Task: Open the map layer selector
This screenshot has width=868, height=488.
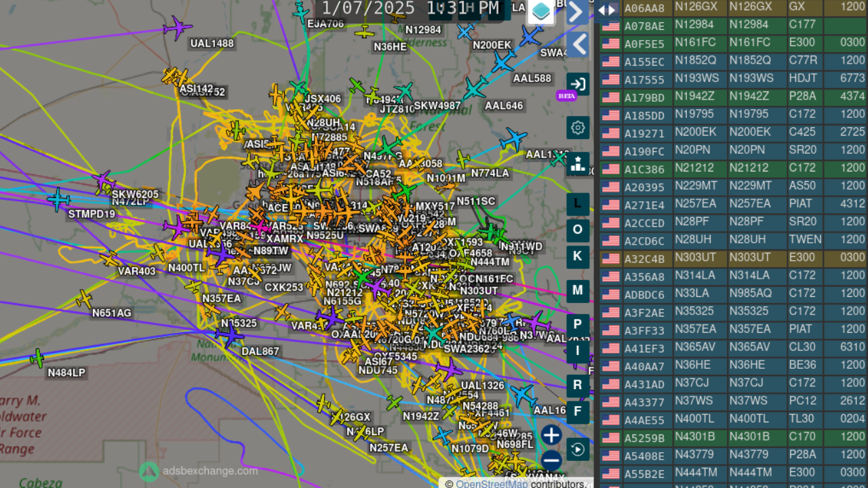Action: (x=541, y=12)
